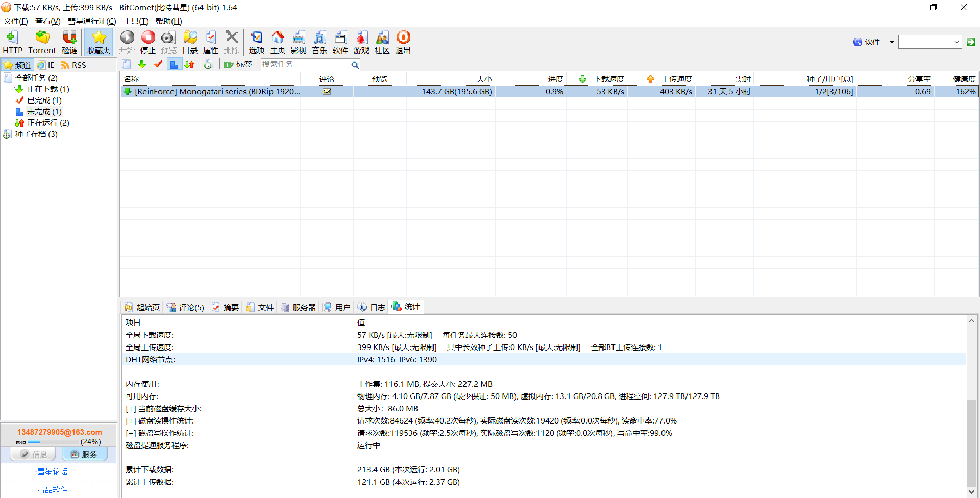This screenshot has height=498, width=980.
Task: Click the 磁链 magnet link icon
Action: click(x=69, y=42)
